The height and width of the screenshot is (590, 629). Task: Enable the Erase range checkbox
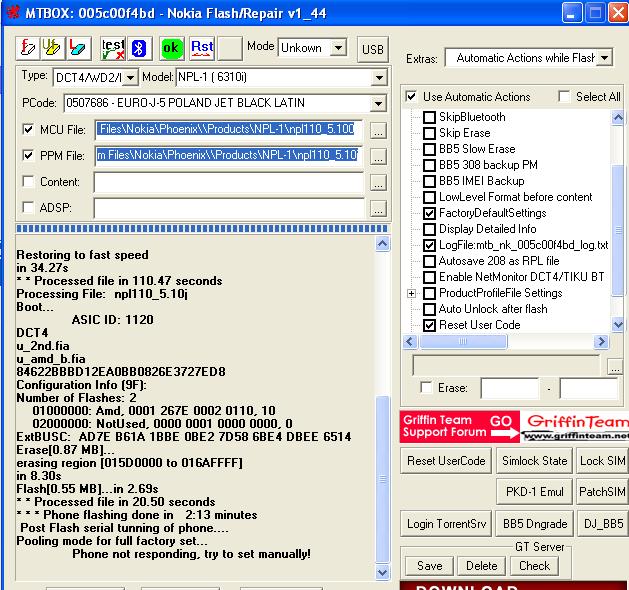[x=426, y=387]
